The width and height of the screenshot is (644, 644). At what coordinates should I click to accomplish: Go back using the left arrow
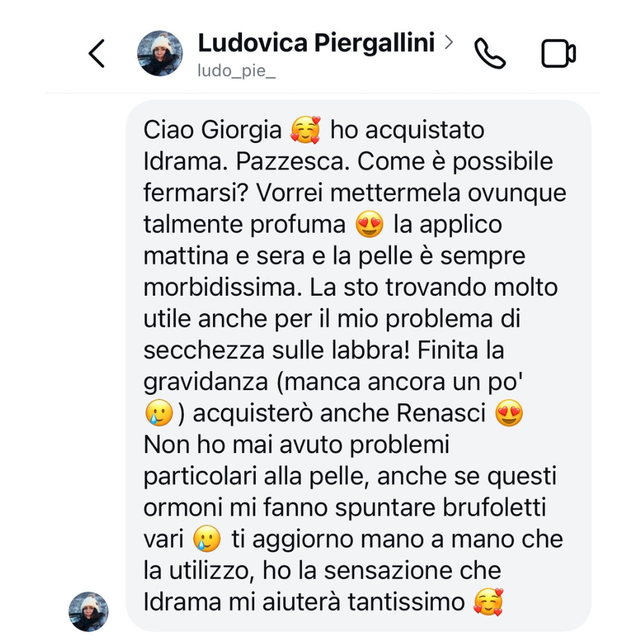pyautogui.click(x=97, y=54)
